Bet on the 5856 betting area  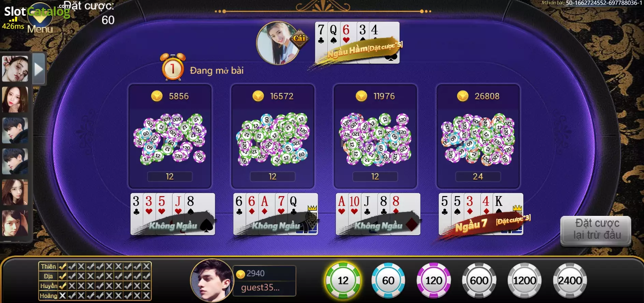tap(170, 136)
